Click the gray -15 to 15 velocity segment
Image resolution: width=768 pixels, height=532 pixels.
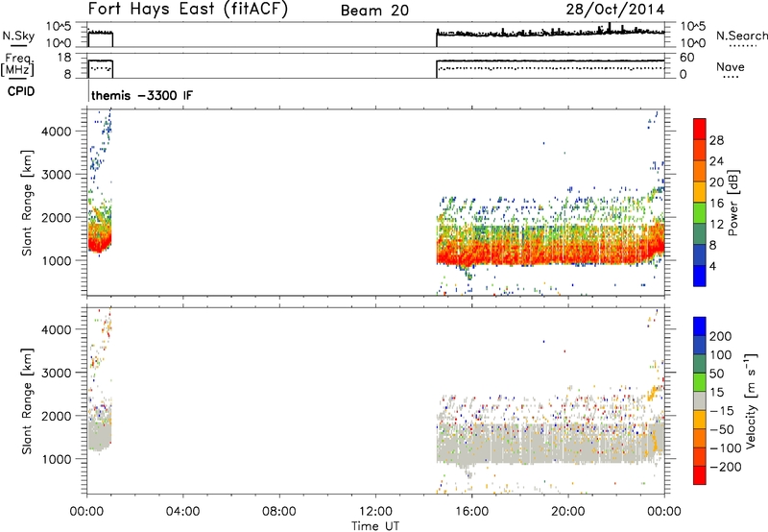(x=700, y=400)
